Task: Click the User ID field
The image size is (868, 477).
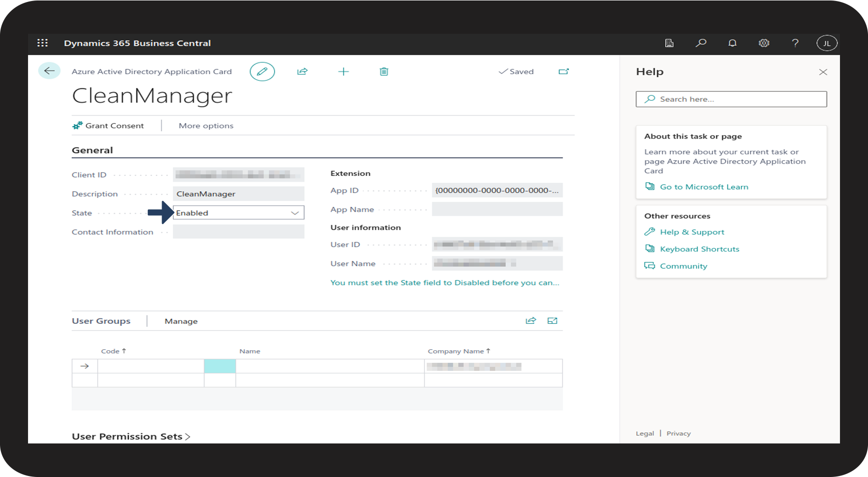Action: [497, 244]
